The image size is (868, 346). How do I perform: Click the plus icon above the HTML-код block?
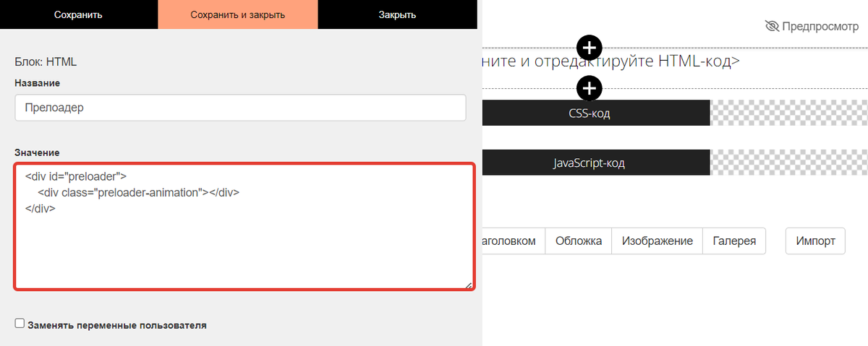pos(590,48)
